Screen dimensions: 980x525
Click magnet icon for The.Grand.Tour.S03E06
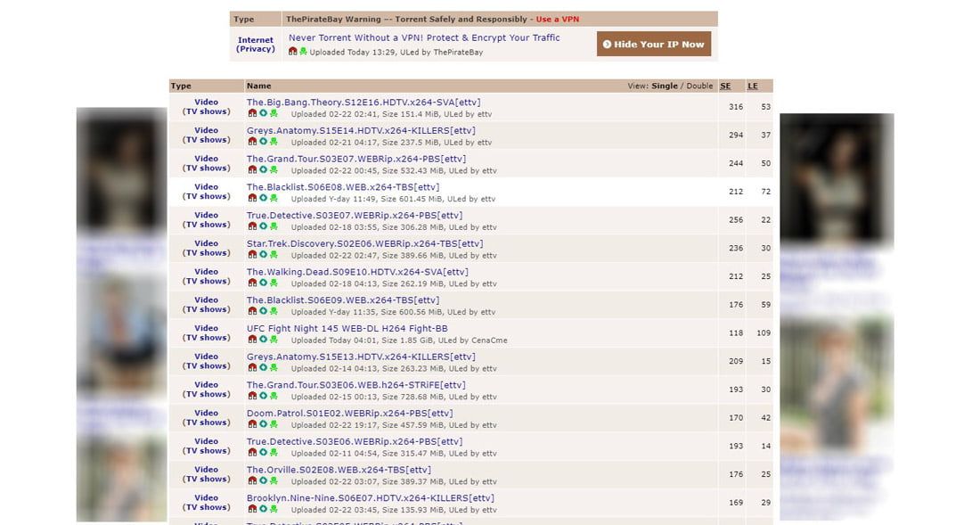[x=252, y=396]
